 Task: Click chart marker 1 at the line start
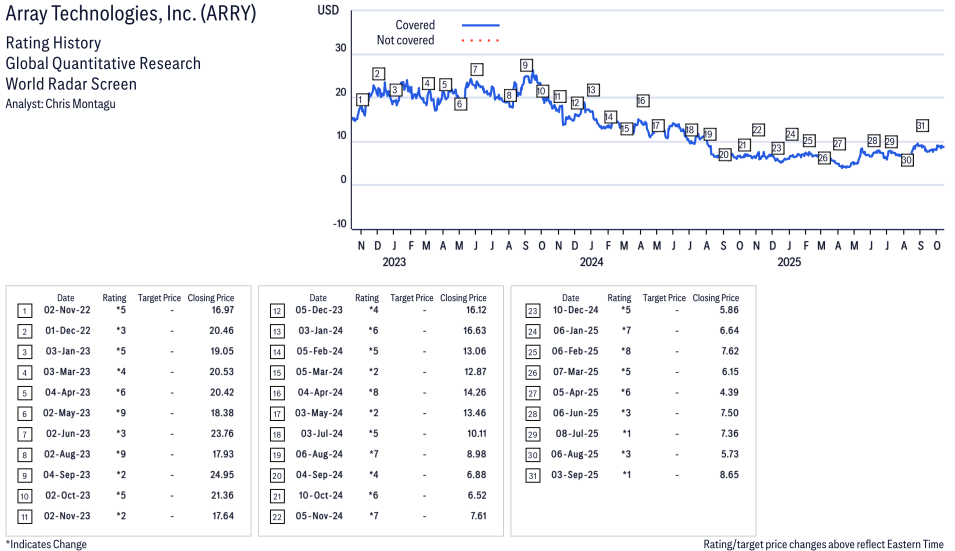pos(361,99)
